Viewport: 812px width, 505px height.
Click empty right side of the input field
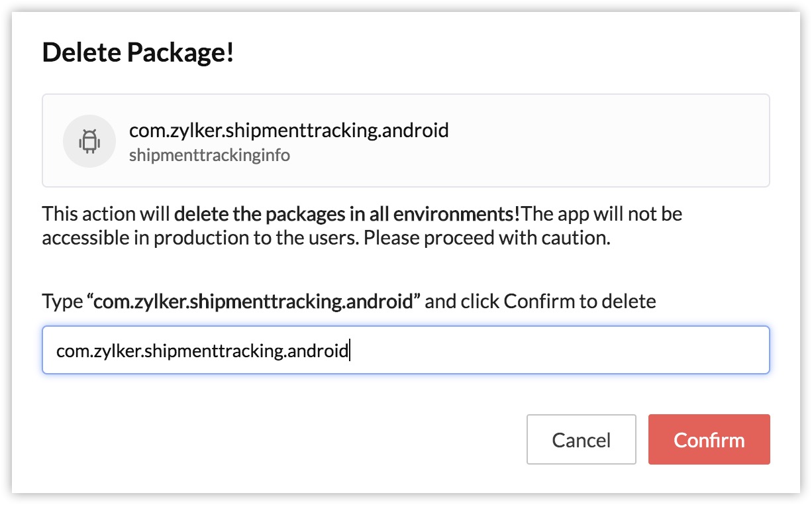point(596,350)
